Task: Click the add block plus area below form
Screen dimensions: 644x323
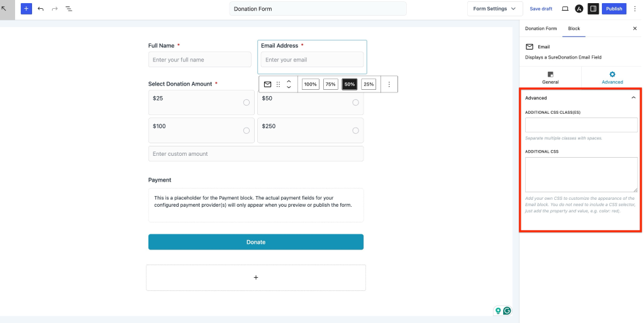Action: coord(256,278)
